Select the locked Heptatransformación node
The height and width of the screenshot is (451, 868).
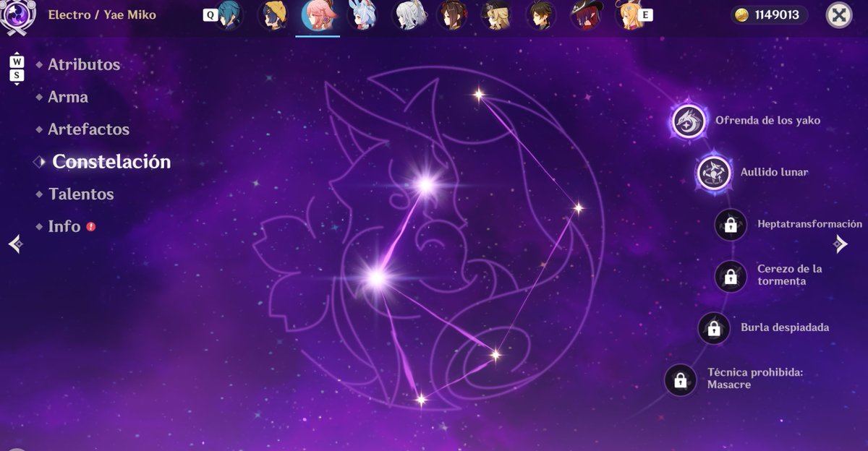(731, 225)
